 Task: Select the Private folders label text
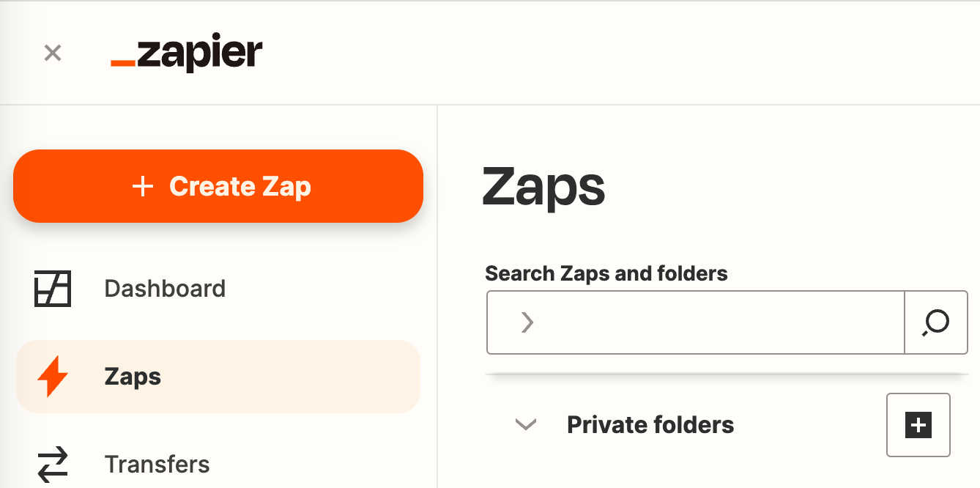pos(650,425)
